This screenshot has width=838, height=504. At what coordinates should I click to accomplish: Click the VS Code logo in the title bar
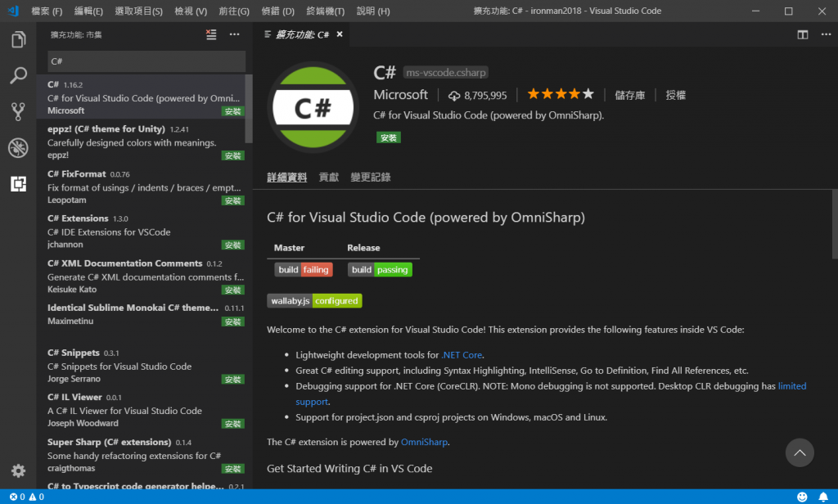click(x=13, y=11)
